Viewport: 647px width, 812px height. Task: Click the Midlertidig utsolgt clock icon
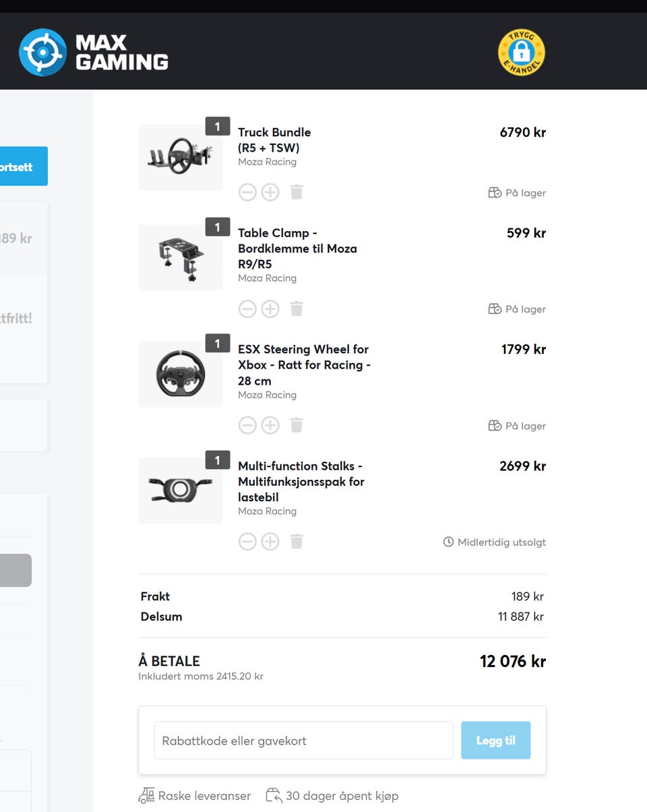448,542
